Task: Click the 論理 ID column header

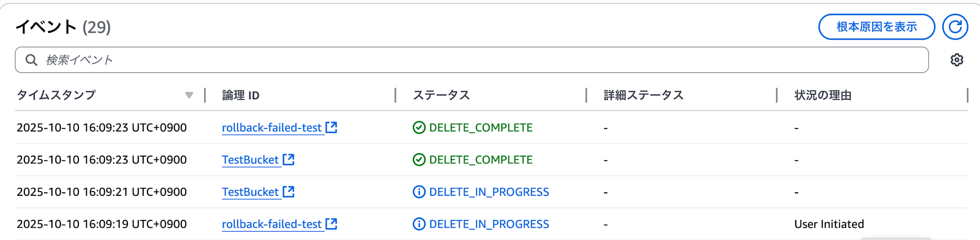Action: (x=241, y=95)
